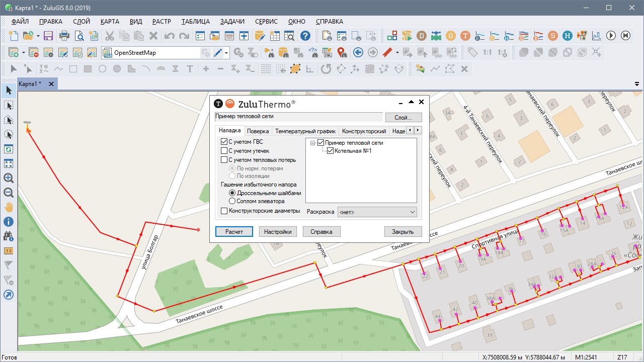Switch to the 'Температурный график' tab
The width and height of the screenshot is (644, 362).
click(305, 131)
